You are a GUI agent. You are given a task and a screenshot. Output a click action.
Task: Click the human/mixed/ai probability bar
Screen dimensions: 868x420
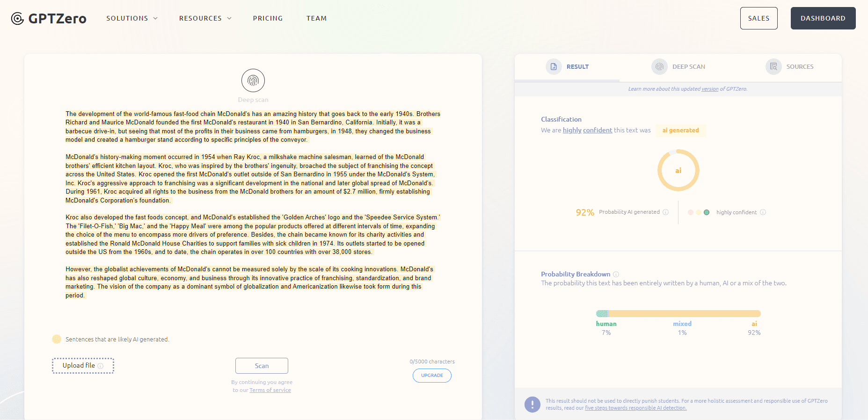pyautogui.click(x=678, y=313)
